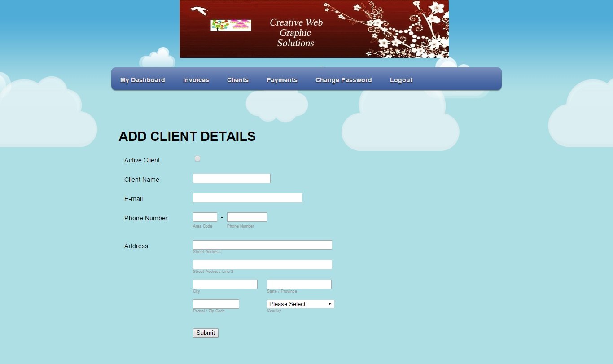This screenshot has width=613, height=364.
Task: Open the Country dropdown list
Action: point(300,304)
